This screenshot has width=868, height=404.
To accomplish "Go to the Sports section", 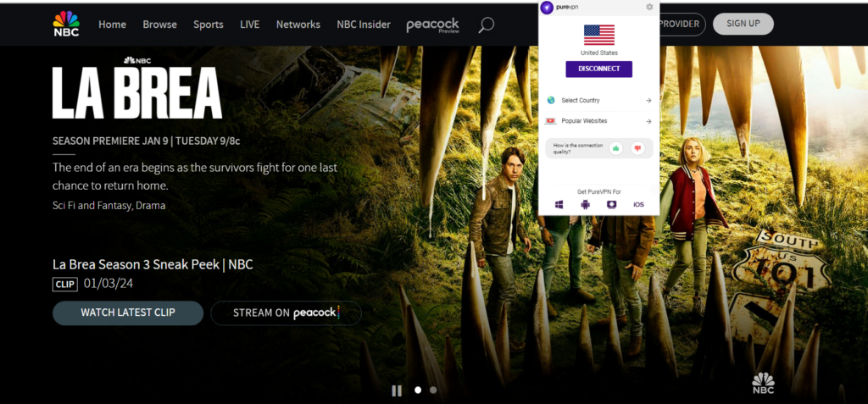I will [209, 25].
